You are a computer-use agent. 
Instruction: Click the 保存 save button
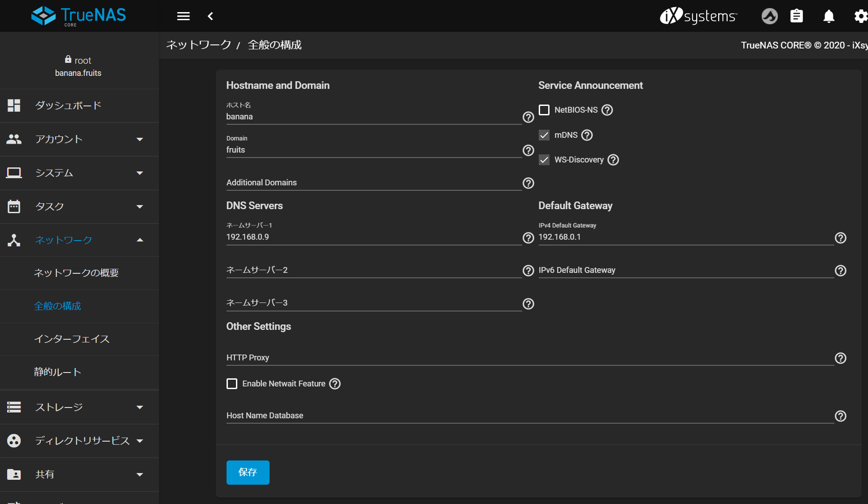(x=248, y=473)
